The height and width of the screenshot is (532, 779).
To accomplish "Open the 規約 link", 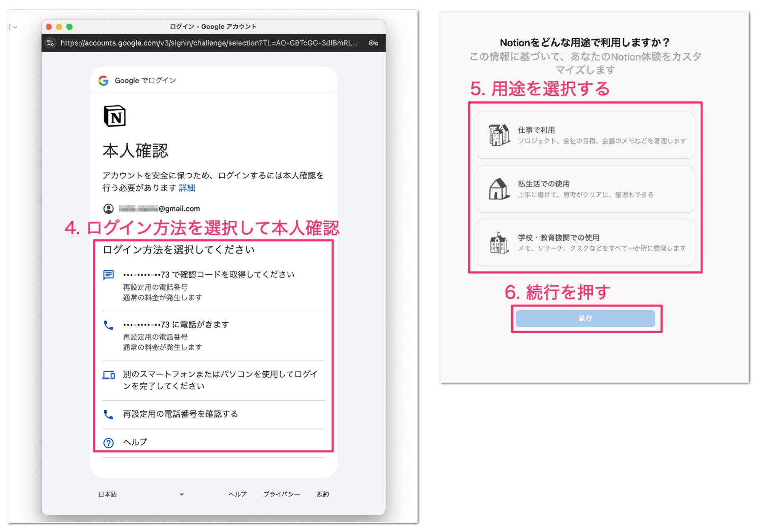I will pyautogui.click(x=323, y=494).
